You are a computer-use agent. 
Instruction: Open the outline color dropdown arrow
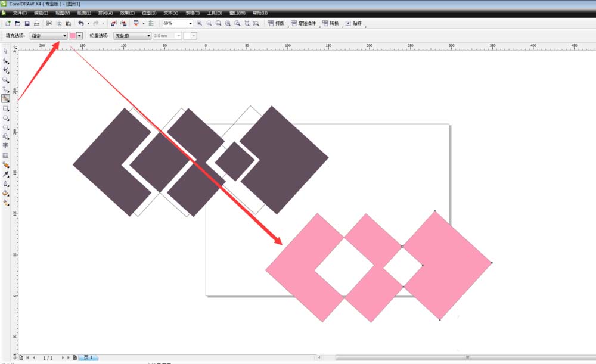tap(194, 36)
